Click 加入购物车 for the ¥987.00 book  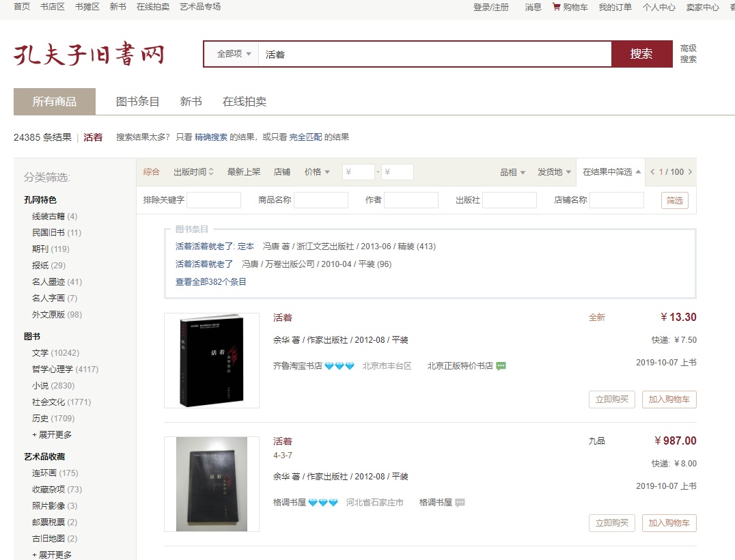pyautogui.click(x=669, y=523)
